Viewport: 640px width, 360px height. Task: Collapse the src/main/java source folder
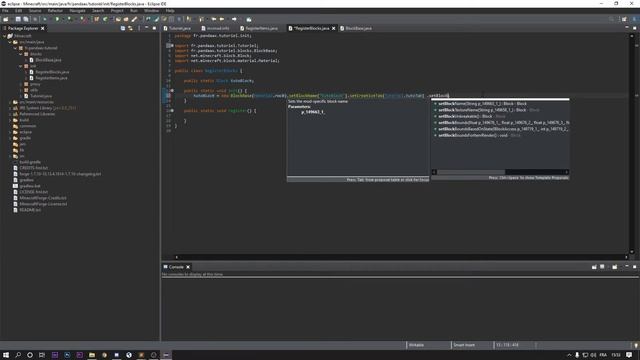tap(10, 42)
